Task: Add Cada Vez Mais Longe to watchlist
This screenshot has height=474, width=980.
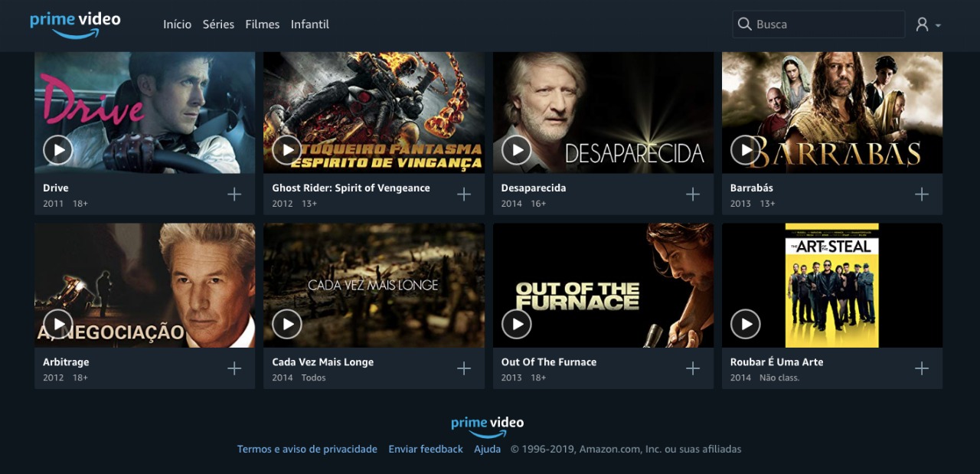Action: tap(464, 368)
